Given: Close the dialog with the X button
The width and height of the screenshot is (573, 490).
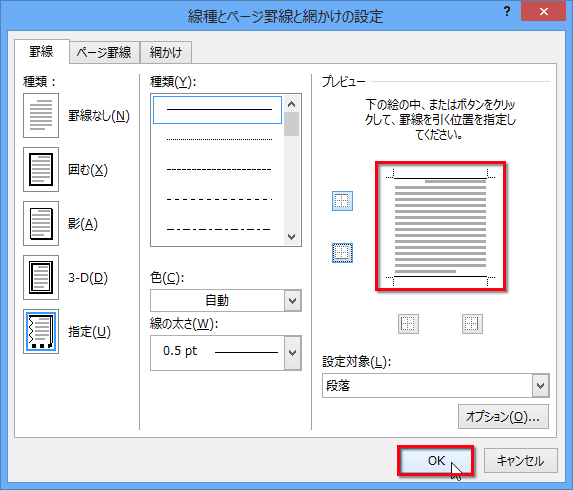Looking at the screenshot, I should [x=544, y=12].
